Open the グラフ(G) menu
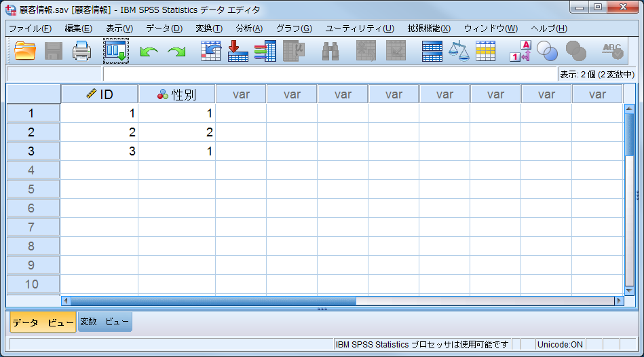The height and width of the screenshot is (357, 644). [x=294, y=29]
